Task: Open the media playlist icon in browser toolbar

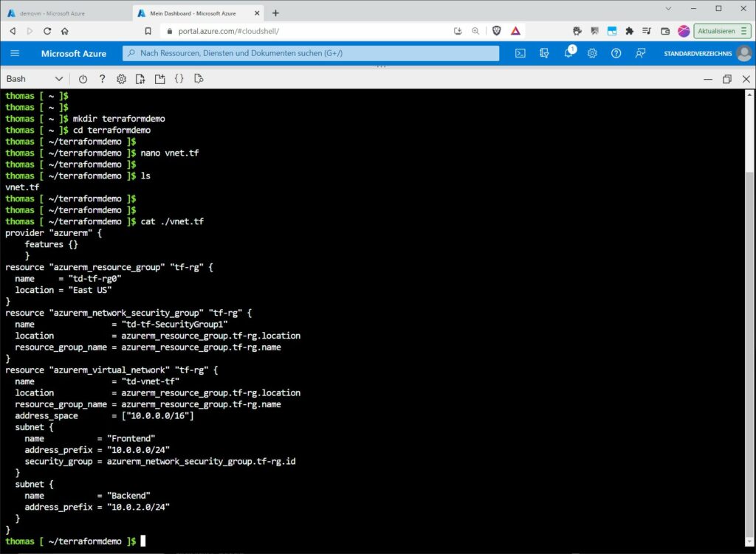Action: (647, 31)
